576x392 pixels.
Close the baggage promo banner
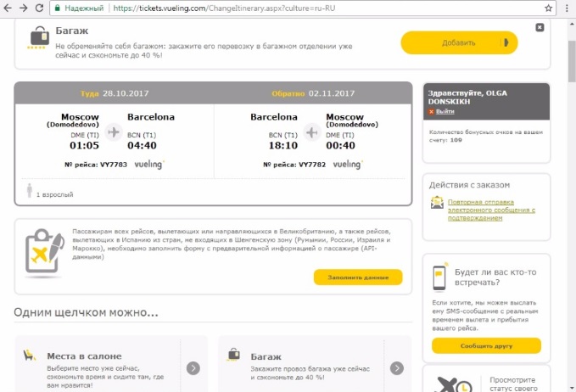tap(540, 27)
